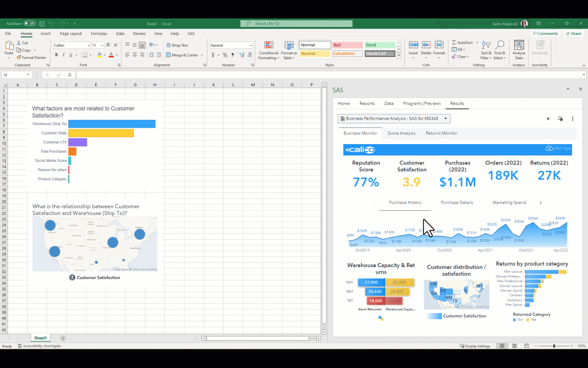Apply the Percent Style number format
Image resolution: width=588 pixels, height=368 pixels.
coord(225,55)
